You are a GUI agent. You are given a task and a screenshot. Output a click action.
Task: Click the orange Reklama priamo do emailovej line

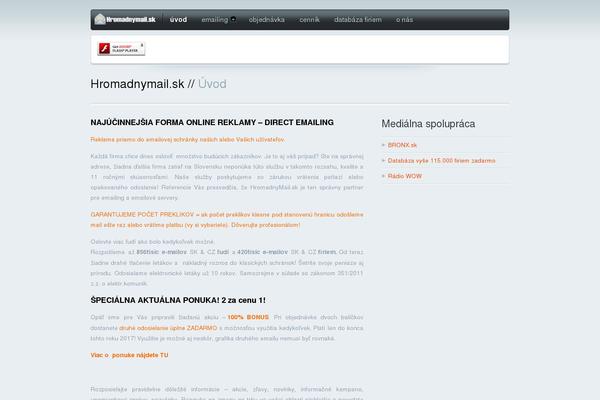(x=188, y=140)
